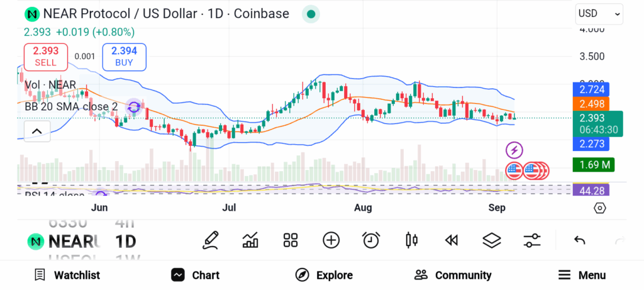
Task: Click the 2.394 BUY button
Action: [x=124, y=57]
